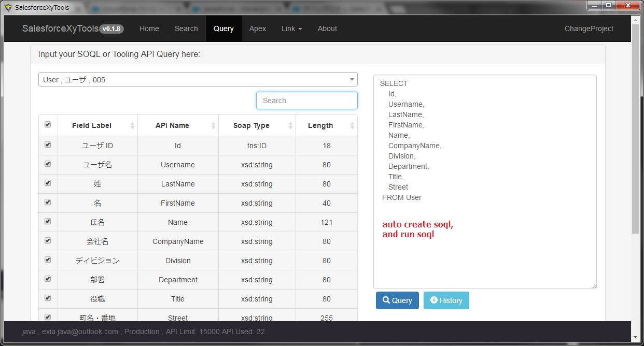This screenshot has height=346, width=644.
Task: Click the scrollbar down arrow
Action: pos(636,338)
